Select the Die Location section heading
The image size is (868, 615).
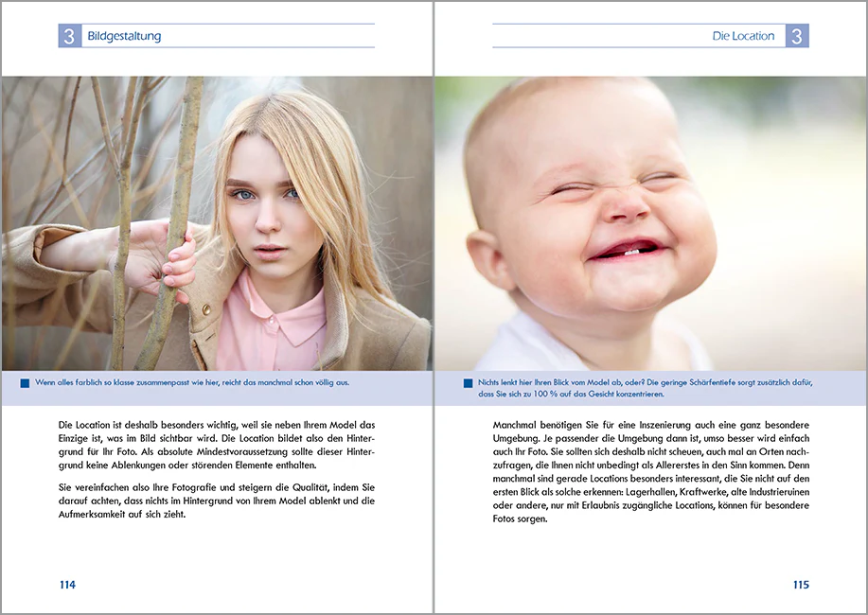pos(743,37)
